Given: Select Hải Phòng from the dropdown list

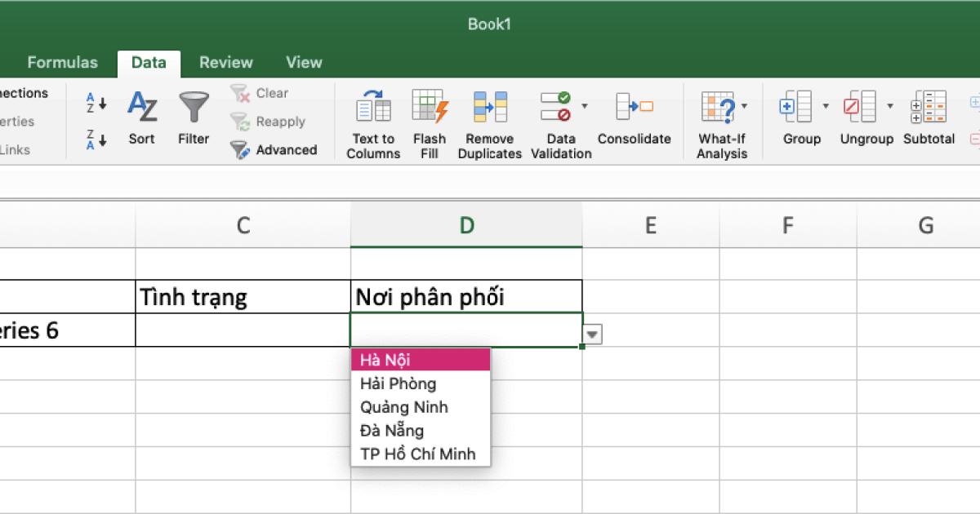Looking at the screenshot, I should (x=399, y=383).
